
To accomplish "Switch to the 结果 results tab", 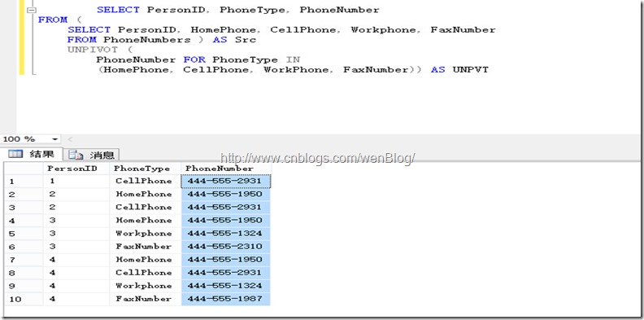I will (32, 154).
